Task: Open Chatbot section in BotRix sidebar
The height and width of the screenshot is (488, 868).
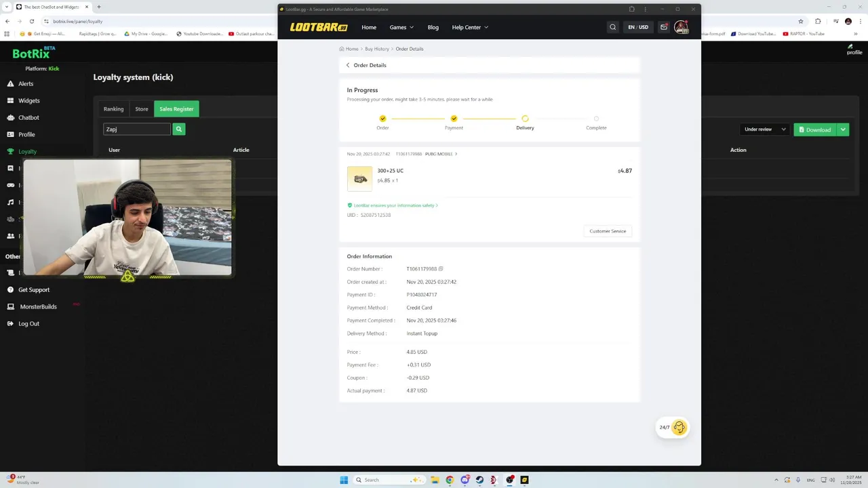Action: (23, 117)
